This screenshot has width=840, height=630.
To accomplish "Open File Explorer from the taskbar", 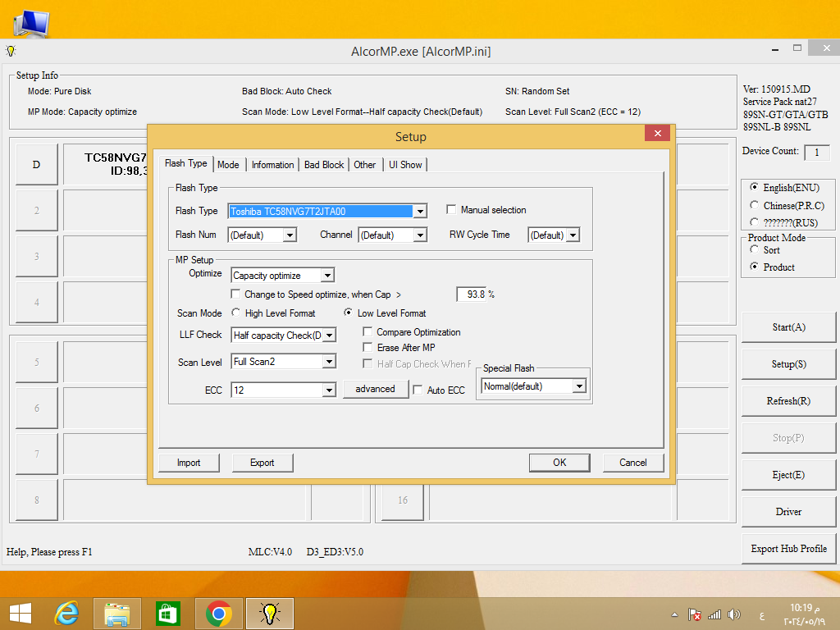I will [116, 614].
